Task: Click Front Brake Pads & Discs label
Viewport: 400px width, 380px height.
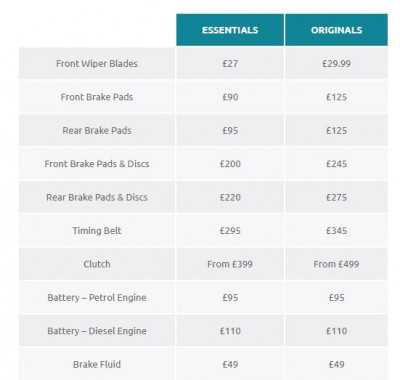Action: pos(97,164)
